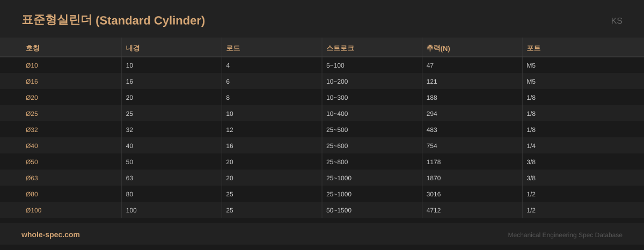This screenshot has height=250, width=644.
Task: Select the Ø10 row label
Action: [x=32, y=65]
